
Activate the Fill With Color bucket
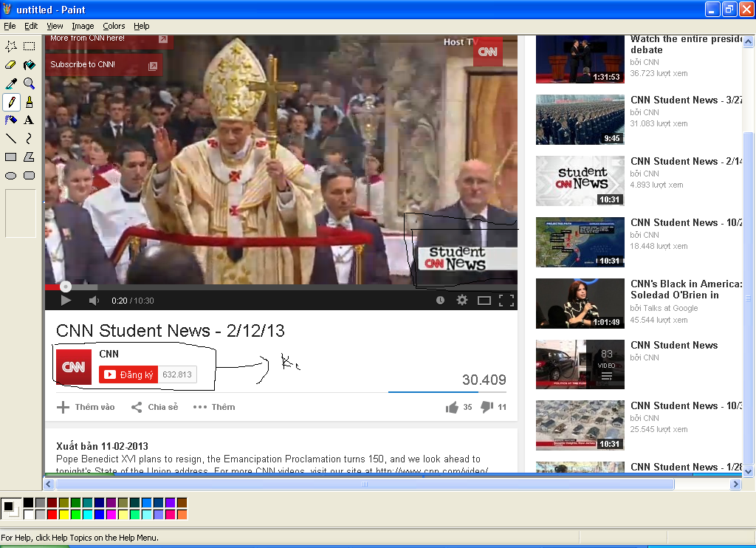(x=29, y=65)
